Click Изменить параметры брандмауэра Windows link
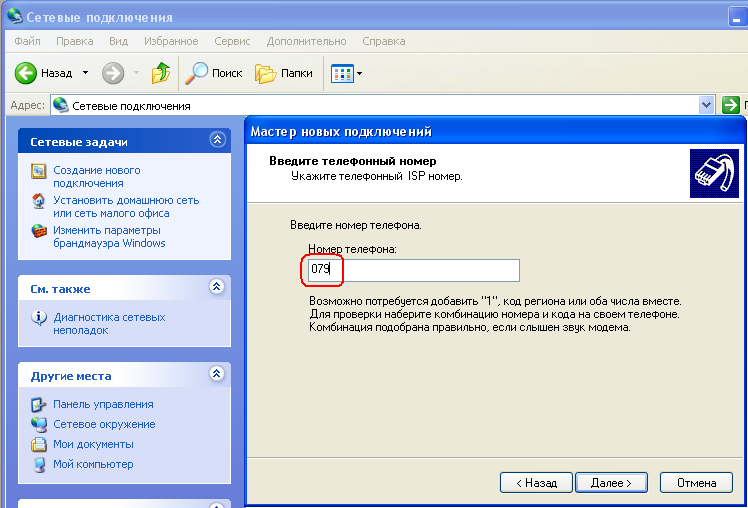Image resolution: width=748 pixels, height=508 pixels. coord(109,237)
